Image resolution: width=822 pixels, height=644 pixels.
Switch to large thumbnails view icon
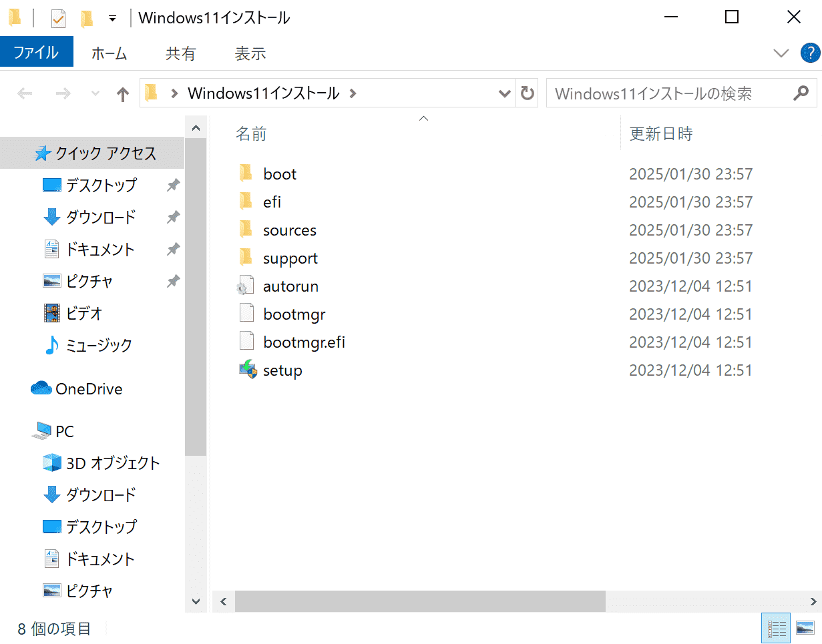(x=805, y=628)
